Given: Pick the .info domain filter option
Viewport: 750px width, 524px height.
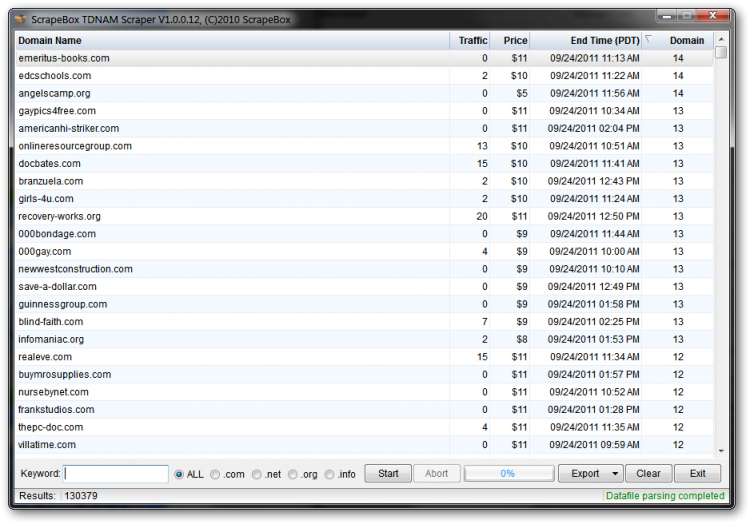Looking at the screenshot, I should pos(331,474).
